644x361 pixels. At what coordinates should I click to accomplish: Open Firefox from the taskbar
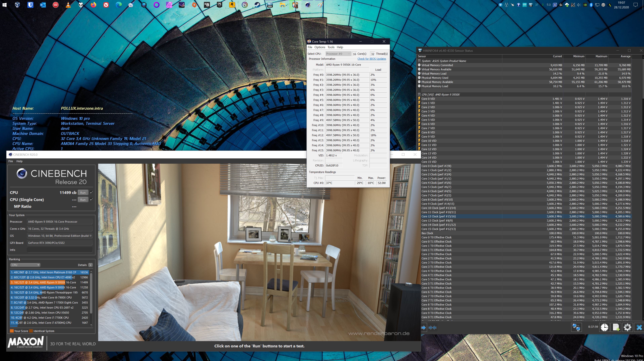pos(93,5)
